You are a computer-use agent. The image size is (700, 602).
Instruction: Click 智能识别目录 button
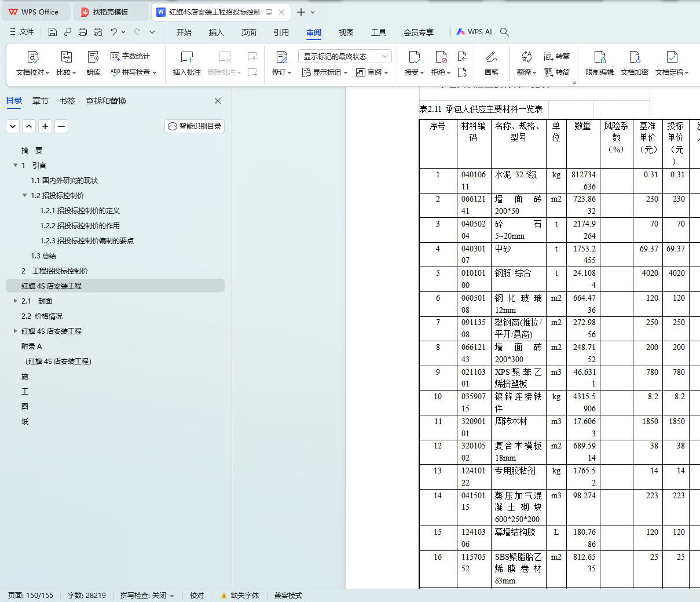(x=195, y=126)
